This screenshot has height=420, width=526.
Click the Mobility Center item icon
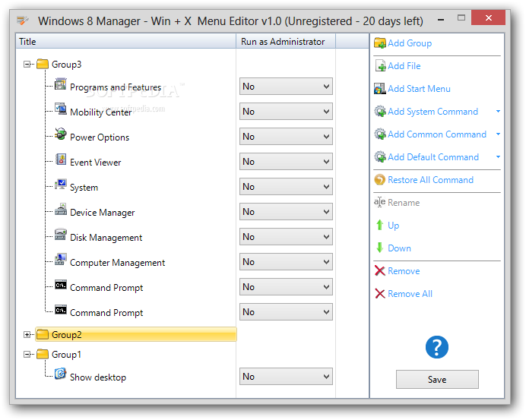pyautogui.click(x=60, y=109)
